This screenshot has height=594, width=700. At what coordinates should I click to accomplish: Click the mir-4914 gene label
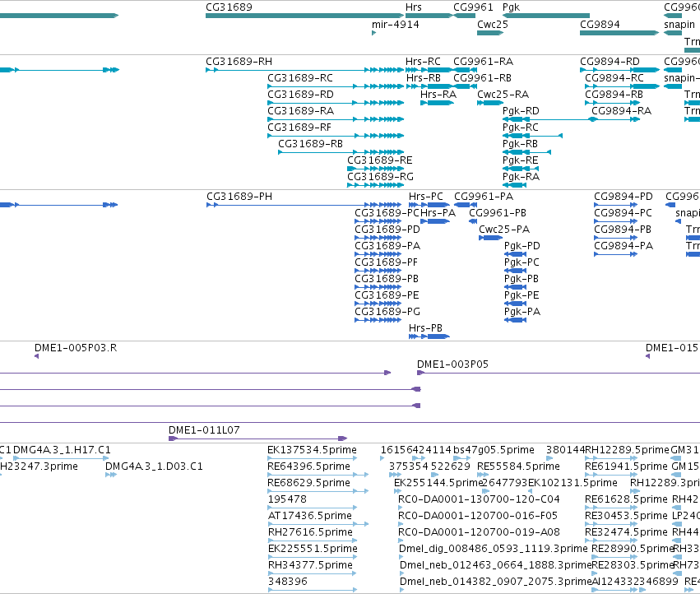[x=396, y=25]
